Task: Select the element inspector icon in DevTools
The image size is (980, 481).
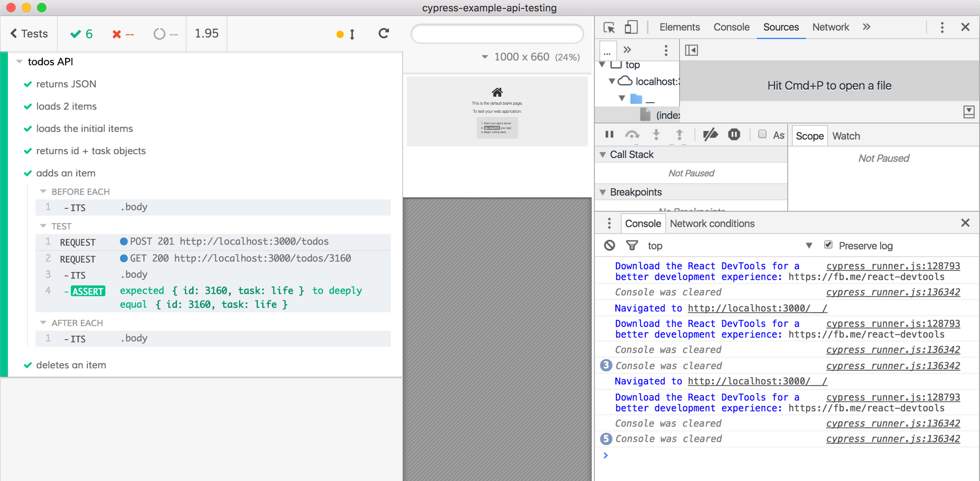Action: pyautogui.click(x=609, y=27)
